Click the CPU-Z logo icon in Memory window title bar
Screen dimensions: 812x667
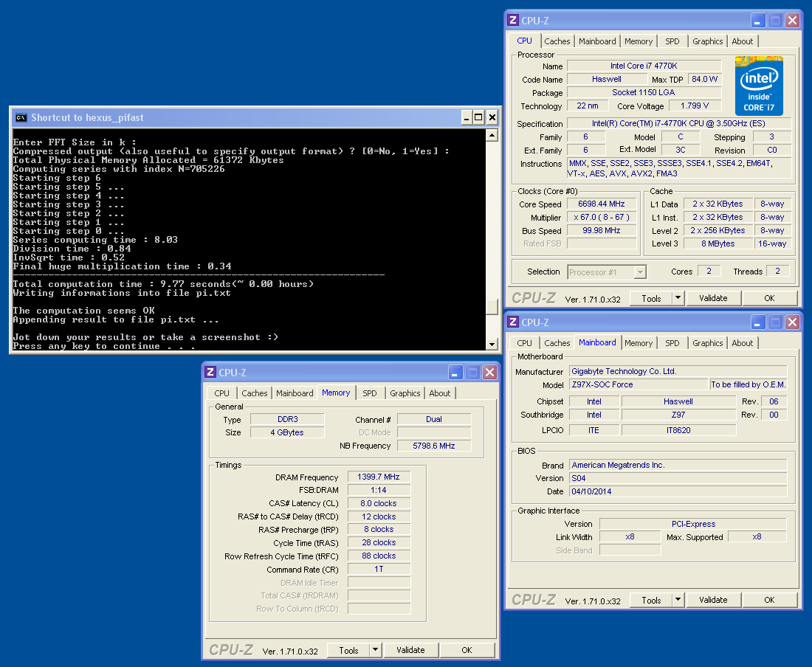(x=210, y=372)
